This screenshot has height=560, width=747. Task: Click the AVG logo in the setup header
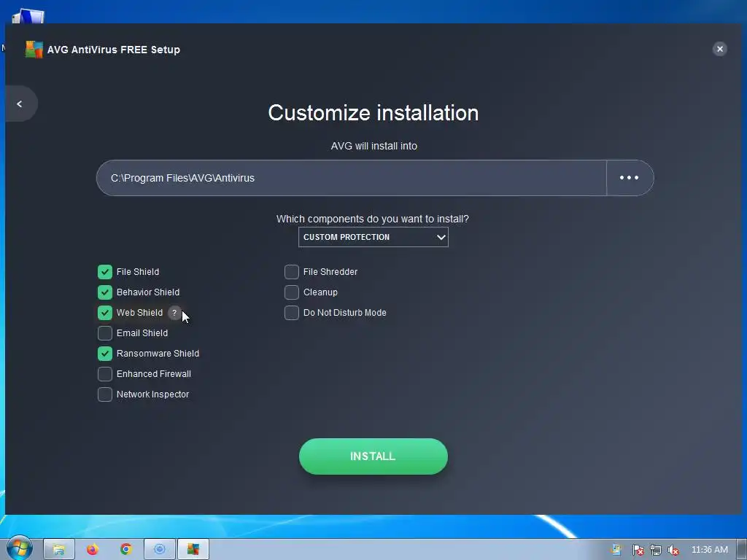pyautogui.click(x=34, y=50)
